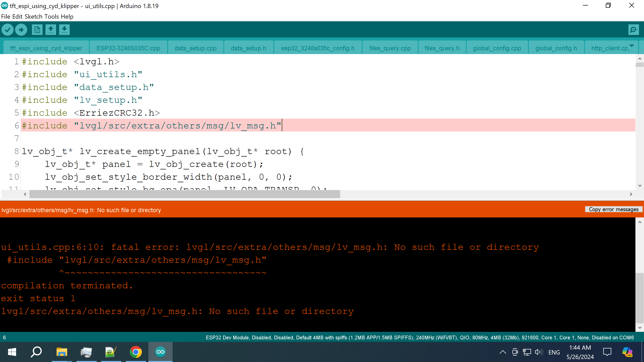Image resolution: width=644 pixels, height=362 pixels.
Task: Click the Save sketch down-arrow icon
Action: pos(64,30)
